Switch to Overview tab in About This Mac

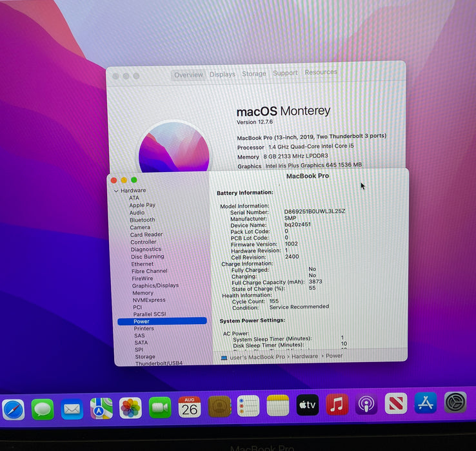[188, 75]
